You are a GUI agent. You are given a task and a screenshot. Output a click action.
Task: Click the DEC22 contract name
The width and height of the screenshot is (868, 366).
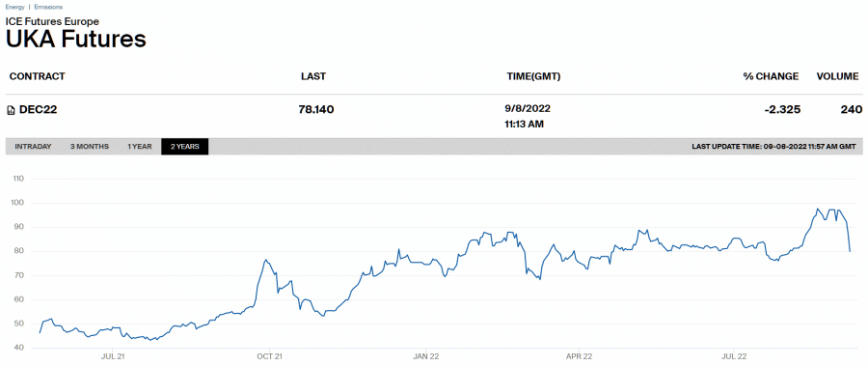(39, 110)
